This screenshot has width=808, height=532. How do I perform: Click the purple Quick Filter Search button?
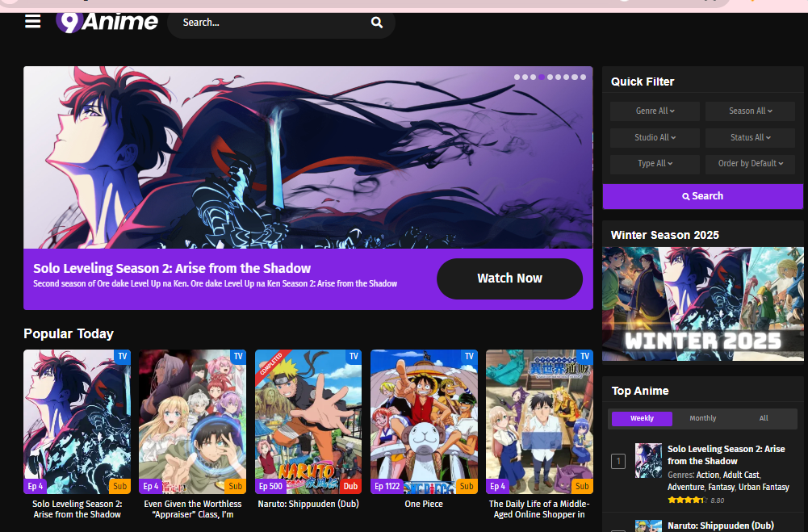tap(702, 196)
